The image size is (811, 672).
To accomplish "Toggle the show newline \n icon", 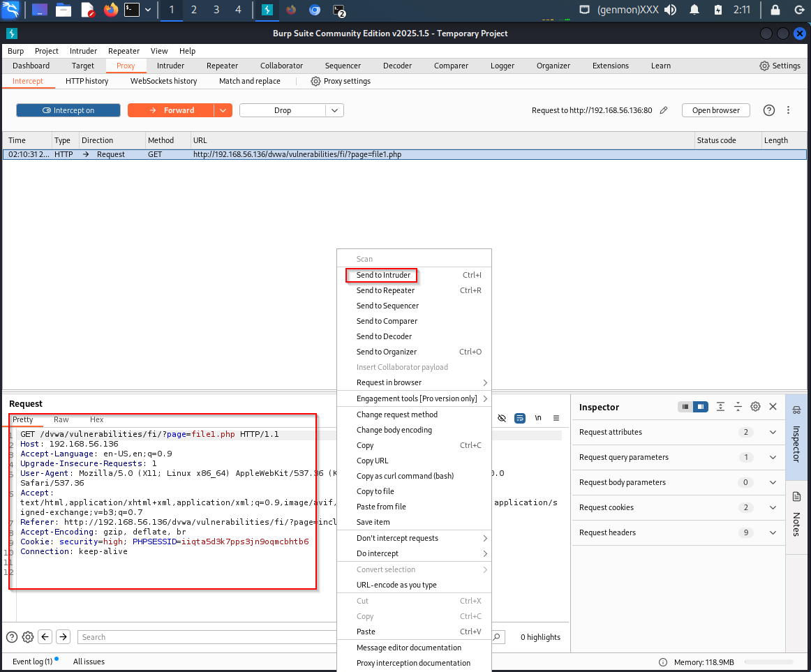I will click(x=538, y=418).
